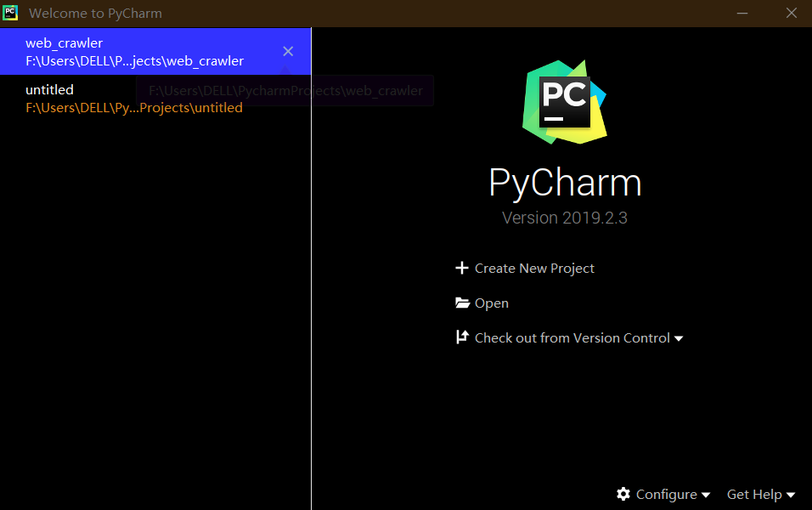The image size is (812, 510).
Task: Expand the Get Help dropdown arrow
Action: (x=790, y=496)
